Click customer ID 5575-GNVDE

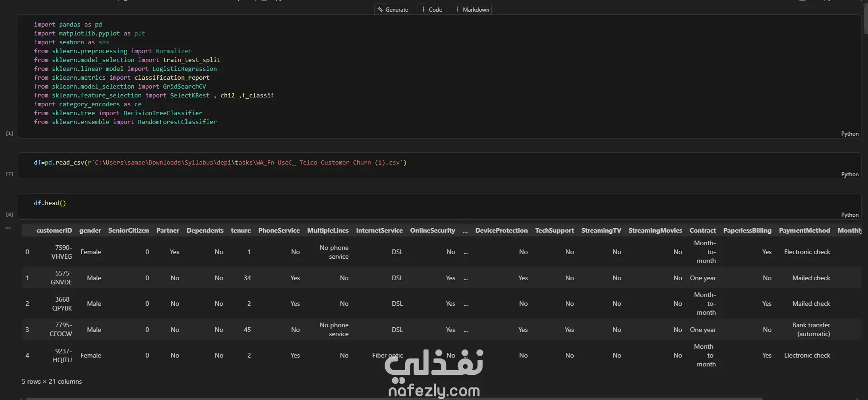click(61, 278)
